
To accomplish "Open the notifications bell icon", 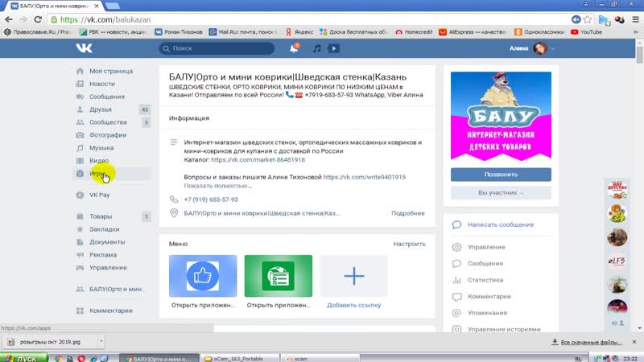I will pyautogui.click(x=294, y=48).
